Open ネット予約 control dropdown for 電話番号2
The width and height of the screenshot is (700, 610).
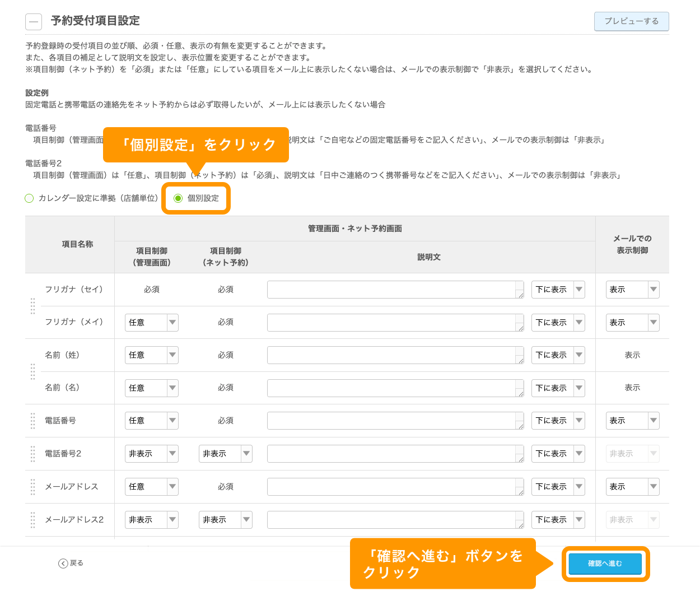[x=226, y=454]
